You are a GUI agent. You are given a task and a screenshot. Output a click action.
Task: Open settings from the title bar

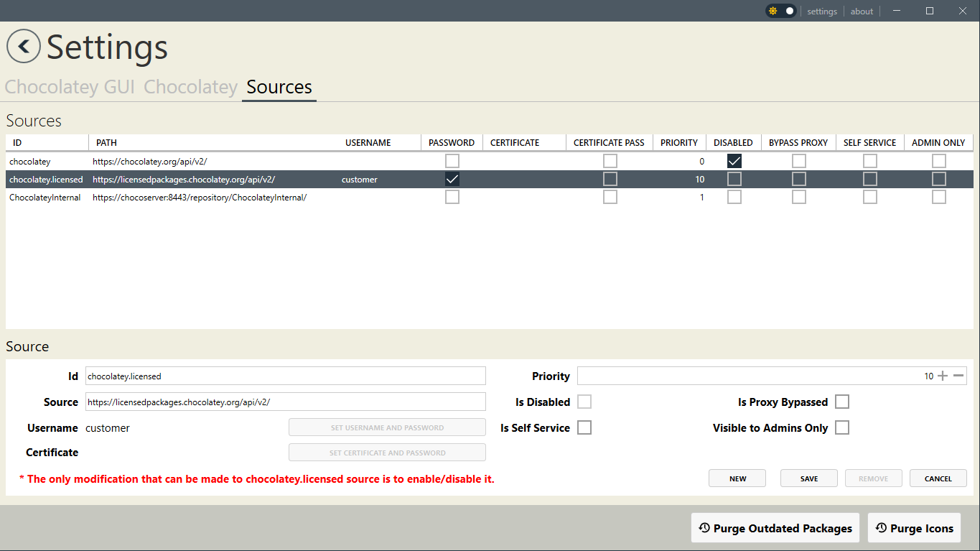tap(822, 11)
